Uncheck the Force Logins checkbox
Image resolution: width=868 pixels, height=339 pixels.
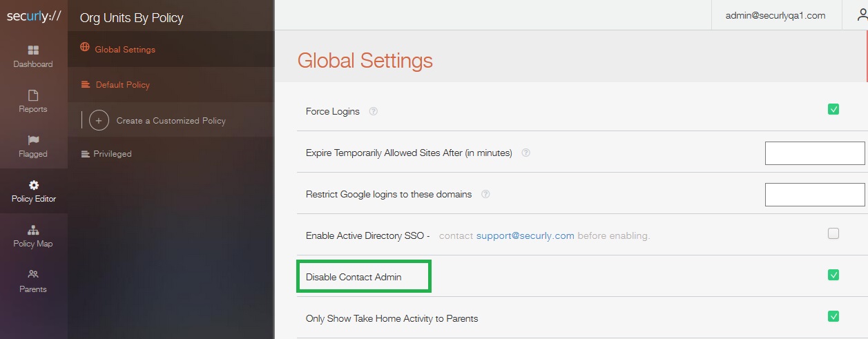(833, 109)
